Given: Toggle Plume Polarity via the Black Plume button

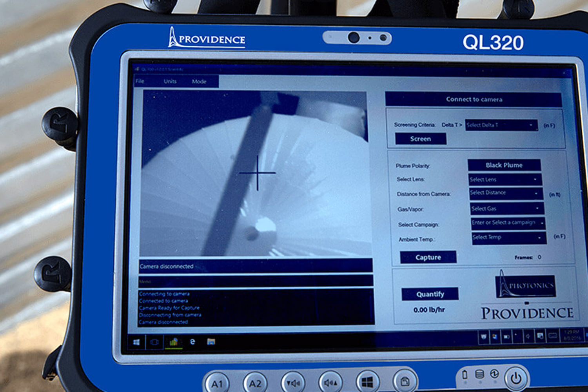Looking at the screenshot, I should pos(504,165).
